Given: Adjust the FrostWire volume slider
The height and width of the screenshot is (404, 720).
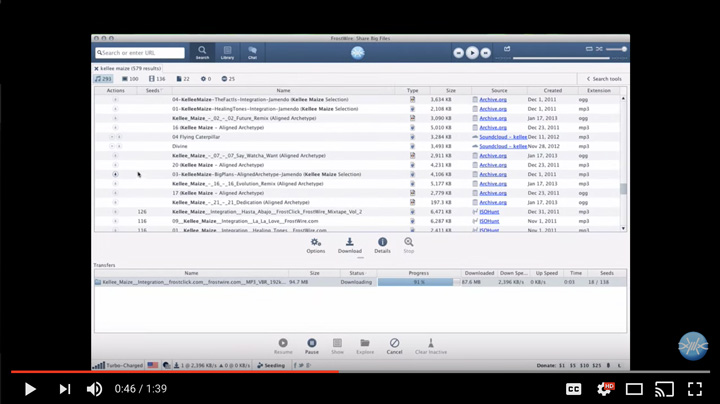Looking at the screenshot, I should click(x=616, y=49).
